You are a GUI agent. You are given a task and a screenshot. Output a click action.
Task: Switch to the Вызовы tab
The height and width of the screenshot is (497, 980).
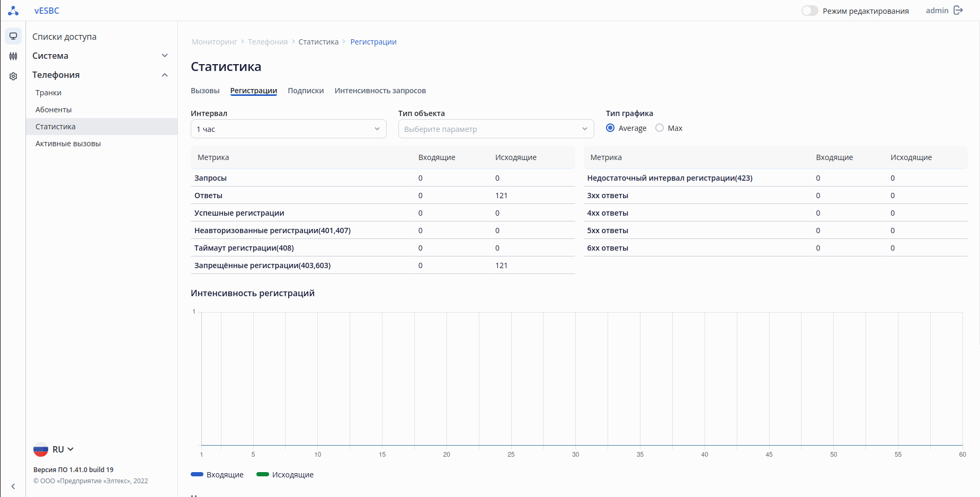click(x=205, y=91)
